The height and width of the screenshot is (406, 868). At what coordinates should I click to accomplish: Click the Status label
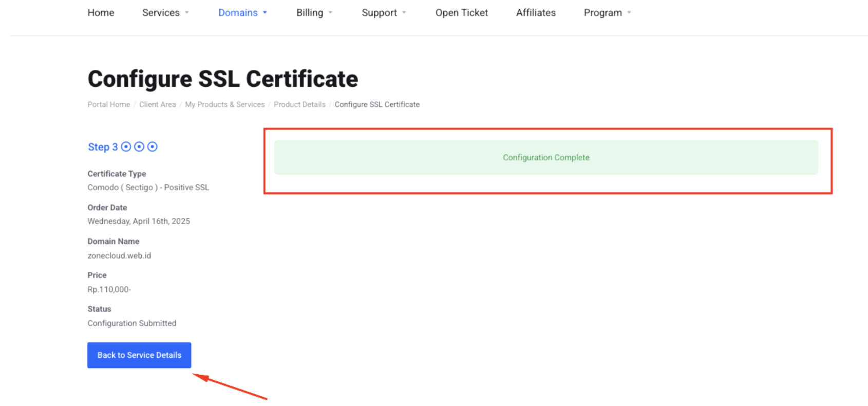point(99,309)
